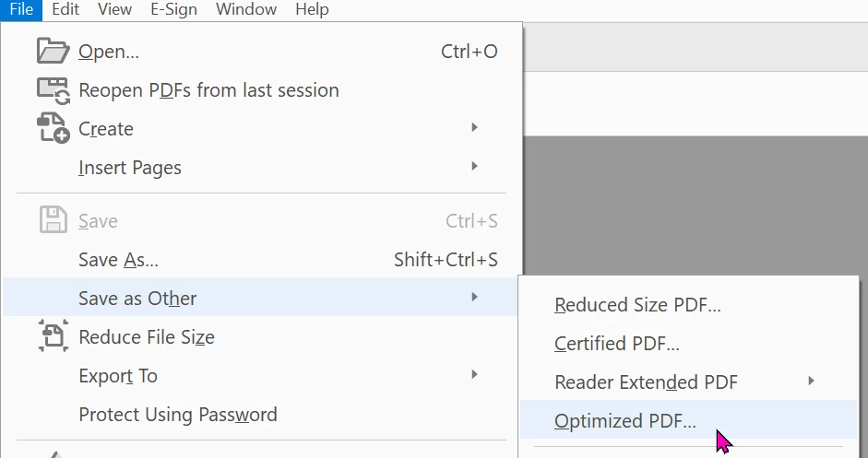
Task: Click Protect Using Password
Action: 178,415
